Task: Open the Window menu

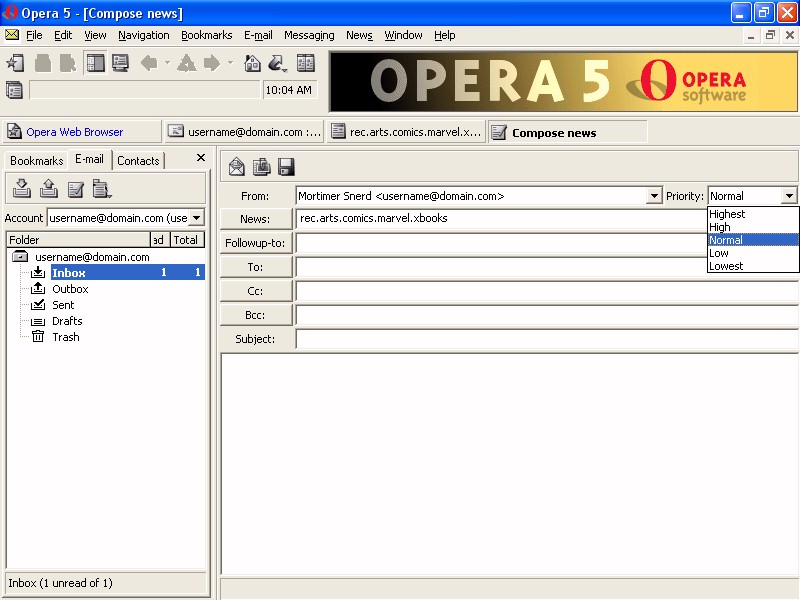Action: (403, 35)
